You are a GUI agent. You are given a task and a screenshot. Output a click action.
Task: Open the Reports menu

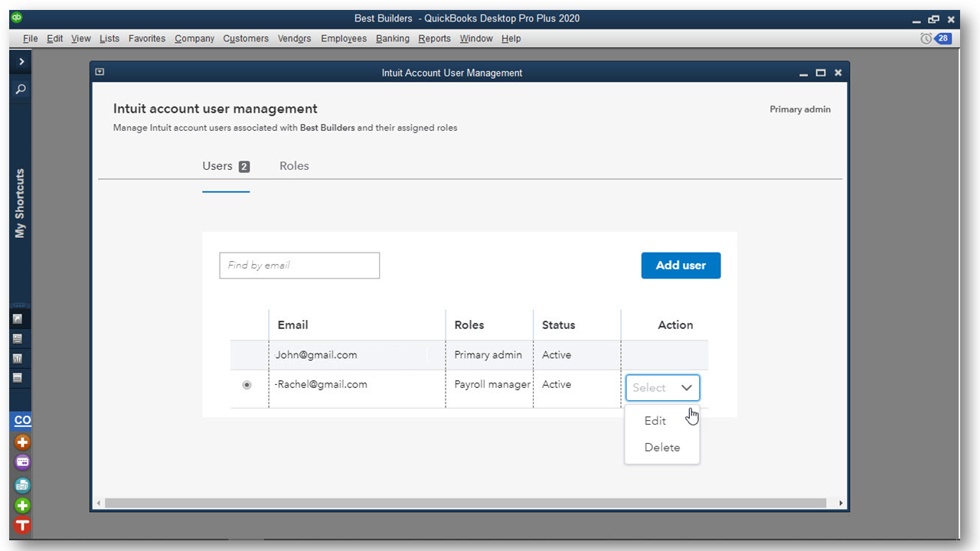pyautogui.click(x=435, y=38)
